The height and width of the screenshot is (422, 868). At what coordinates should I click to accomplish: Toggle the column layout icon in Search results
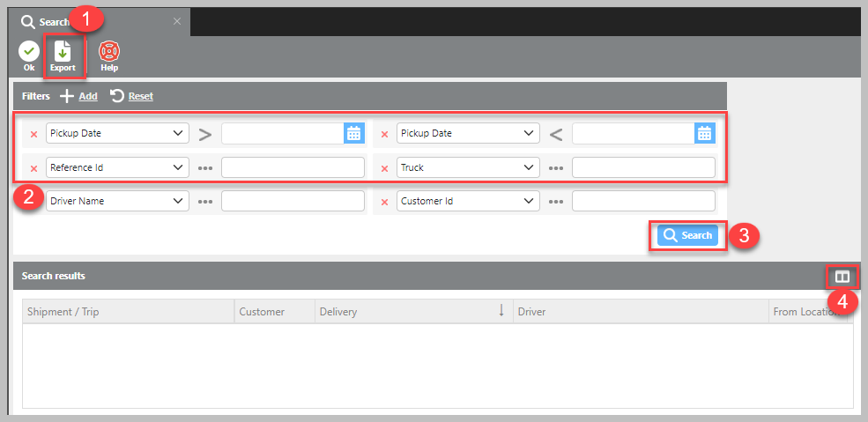842,277
